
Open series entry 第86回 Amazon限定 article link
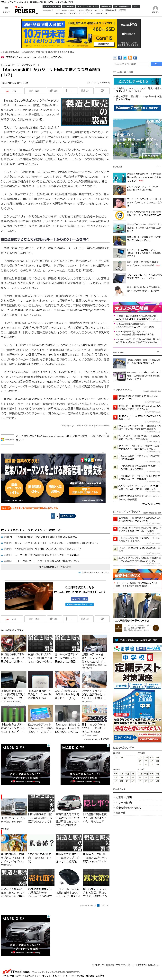(46, 537)
